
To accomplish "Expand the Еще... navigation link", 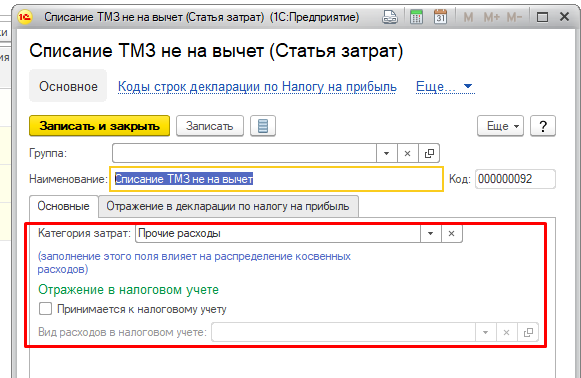I will tap(444, 87).
